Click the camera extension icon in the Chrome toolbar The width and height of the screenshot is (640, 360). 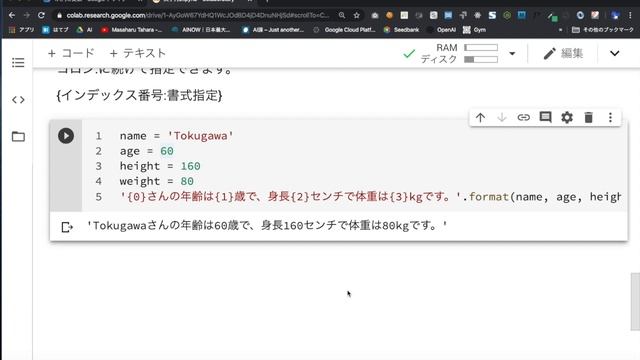tap(375, 16)
